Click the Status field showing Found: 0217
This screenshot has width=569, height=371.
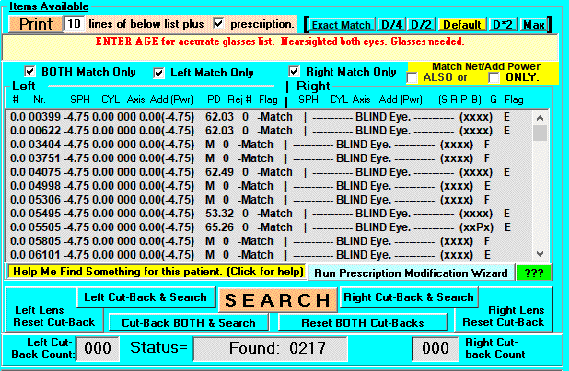click(x=270, y=348)
